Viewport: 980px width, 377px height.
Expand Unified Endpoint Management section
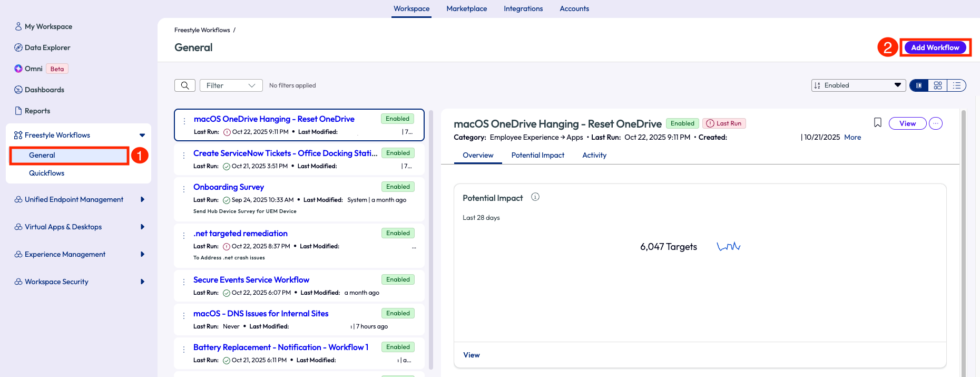[142, 199]
